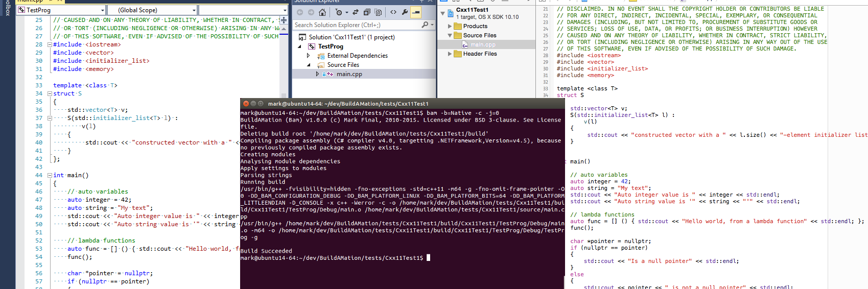Collapse the TestProg project node
This screenshot has height=289, width=868.
tap(300, 46)
